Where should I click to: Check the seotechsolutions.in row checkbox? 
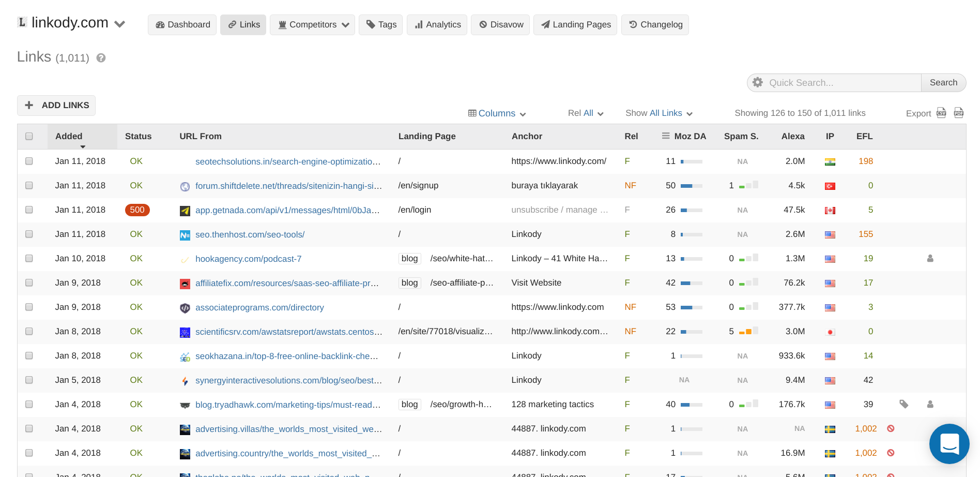tap(29, 161)
